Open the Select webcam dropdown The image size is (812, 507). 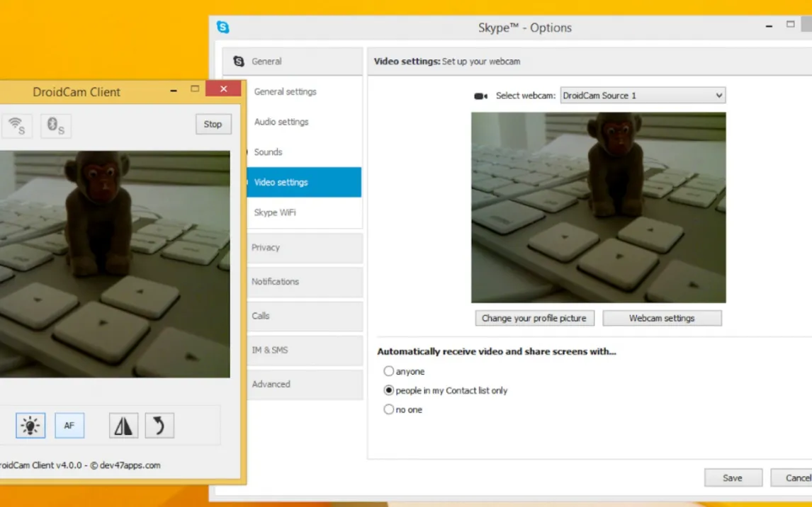[643, 96]
